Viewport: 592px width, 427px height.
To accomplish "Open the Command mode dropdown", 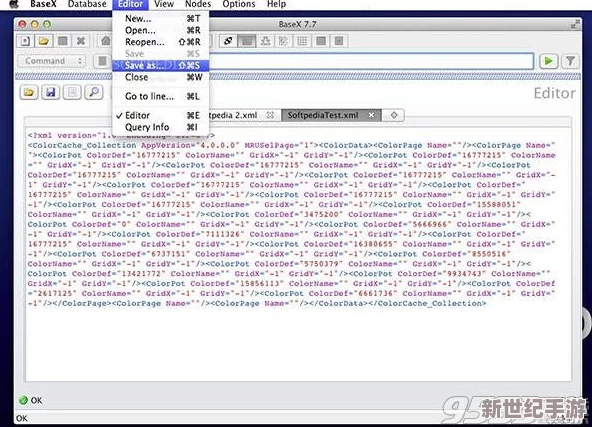I will (52, 61).
